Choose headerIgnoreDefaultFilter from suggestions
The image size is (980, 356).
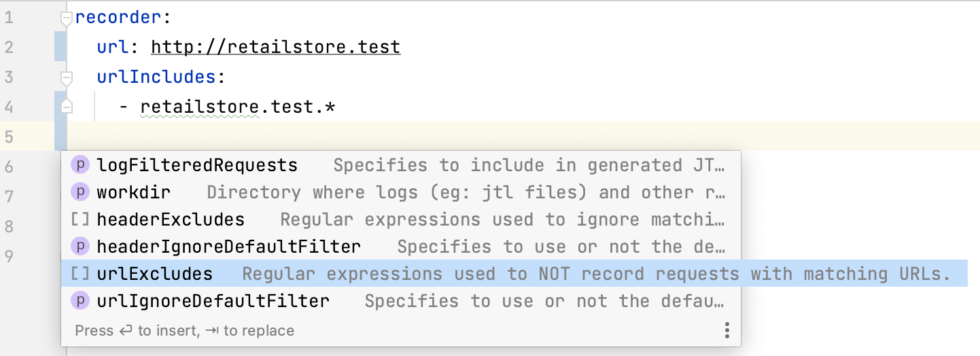[x=401, y=247]
